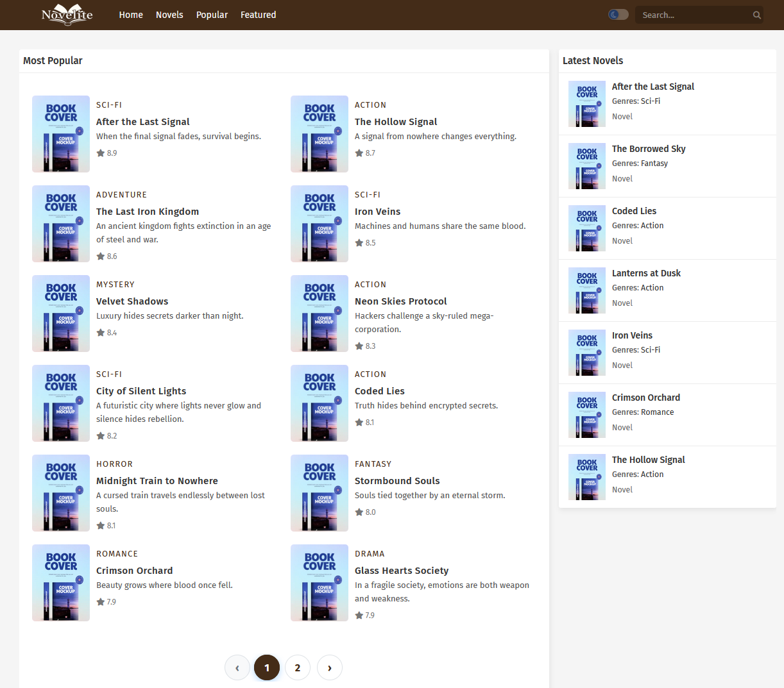
Task: Open Midnight Train to Nowhere title
Action: coord(157,481)
